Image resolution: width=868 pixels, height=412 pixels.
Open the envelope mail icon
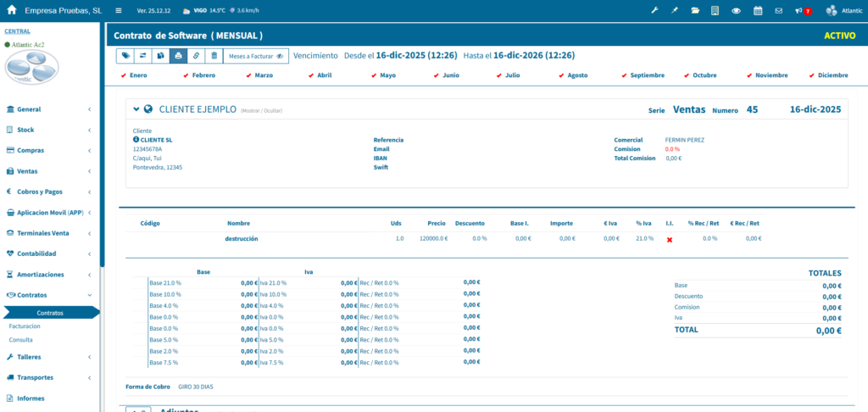[778, 11]
